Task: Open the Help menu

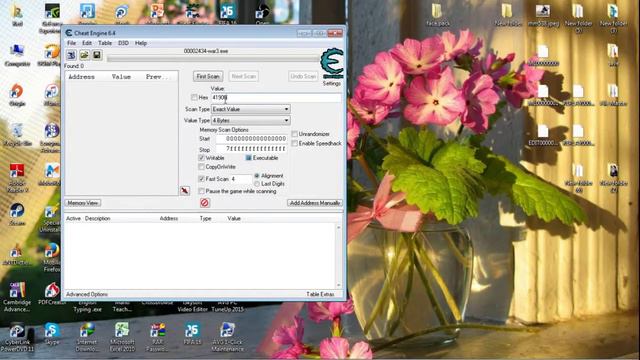Action: pos(141,43)
